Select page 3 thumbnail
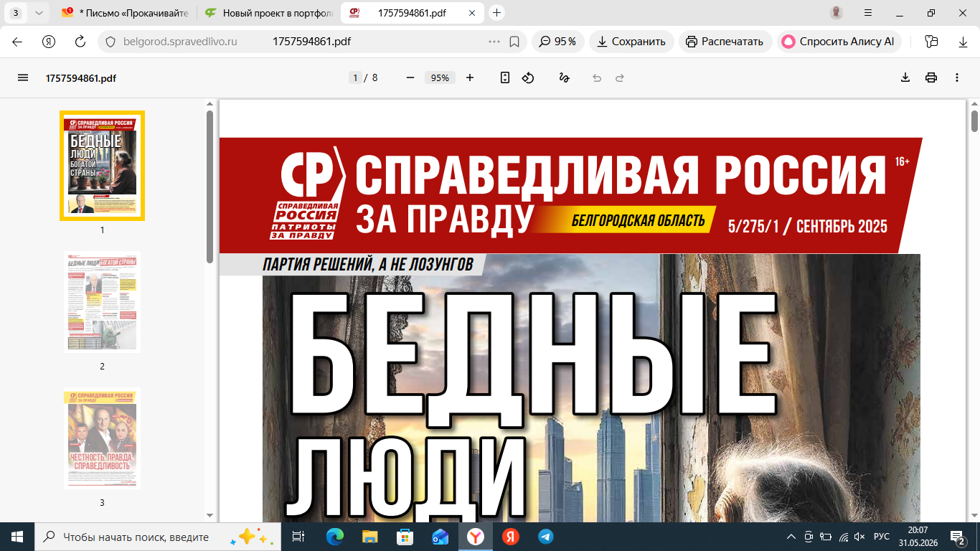Viewport: 980px width, 551px height. coord(102,438)
